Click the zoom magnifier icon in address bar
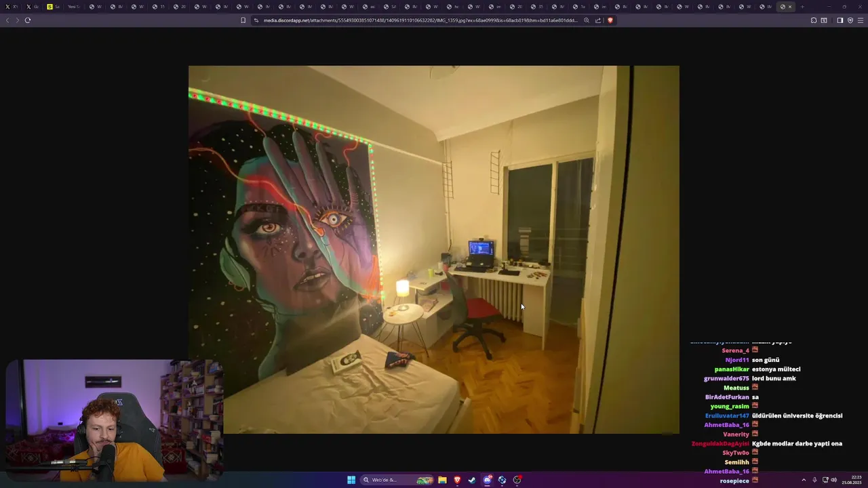The height and width of the screenshot is (488, 868). [x=587, y=20]
